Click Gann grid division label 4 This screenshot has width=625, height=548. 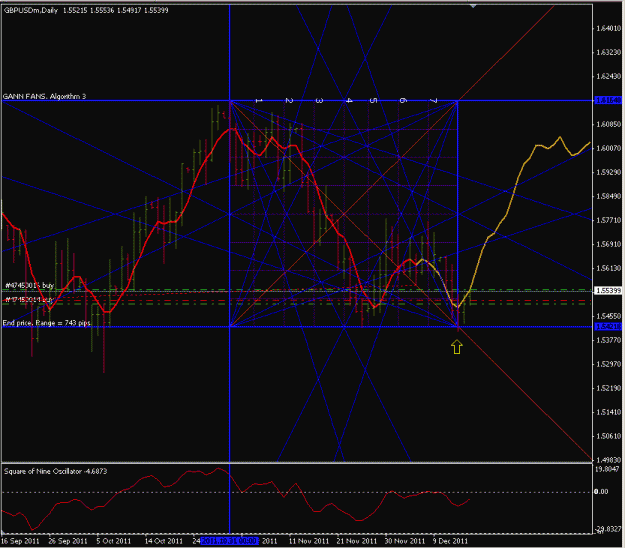click(349, 100)
